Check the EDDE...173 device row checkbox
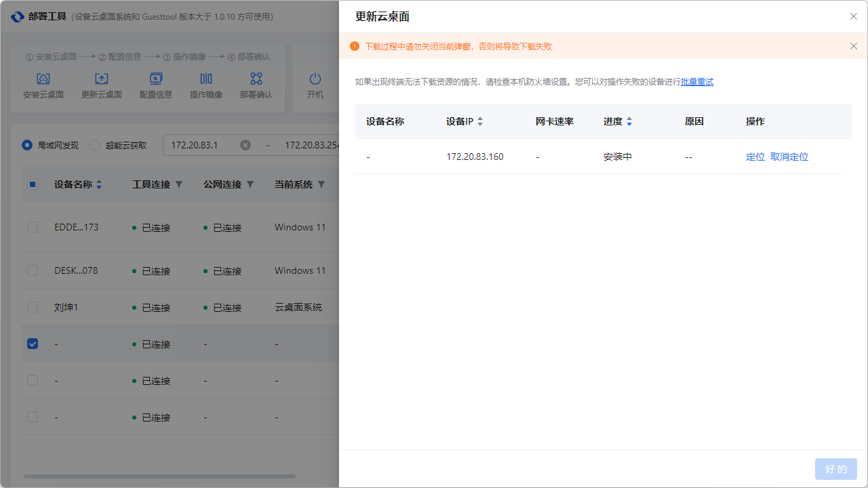Image resolution: width=868 pixels, height=488 pixels. click(33, 227)
